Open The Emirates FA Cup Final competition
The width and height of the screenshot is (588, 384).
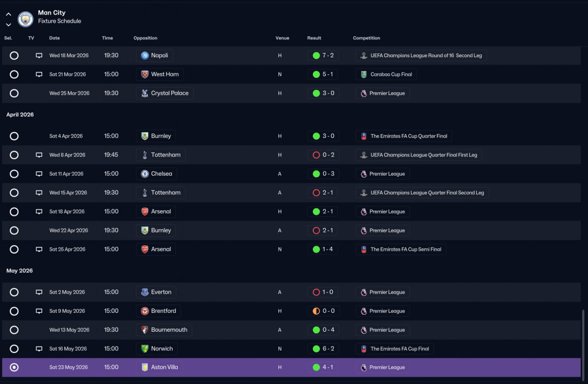[x=394, y=349]
